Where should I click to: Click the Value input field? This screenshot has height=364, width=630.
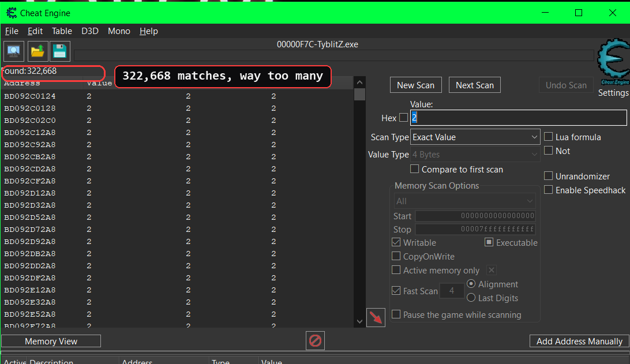click(x=518, y=118)
